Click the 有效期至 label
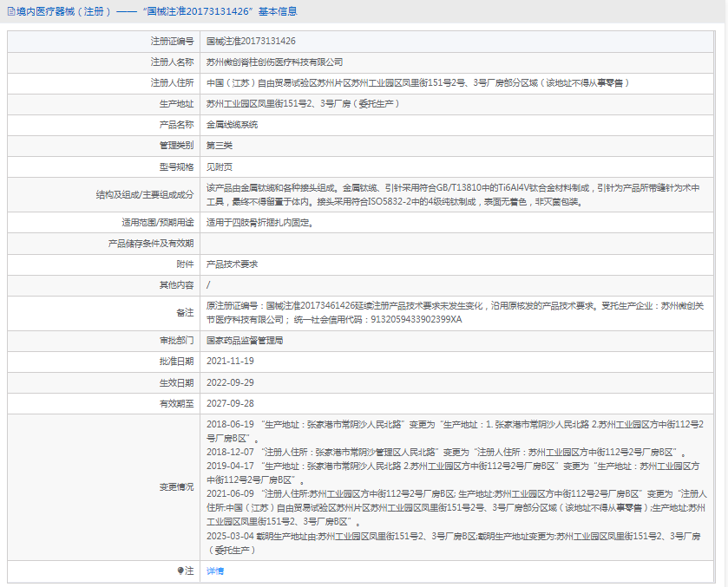This screenshot has width=728, height=587. [176, 404]
